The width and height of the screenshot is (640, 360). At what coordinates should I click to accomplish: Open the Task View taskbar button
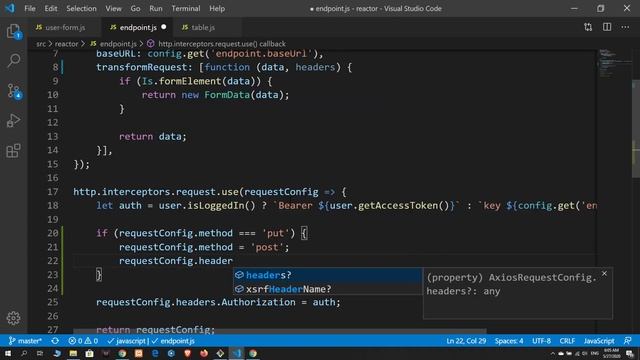tap(40, 353)
